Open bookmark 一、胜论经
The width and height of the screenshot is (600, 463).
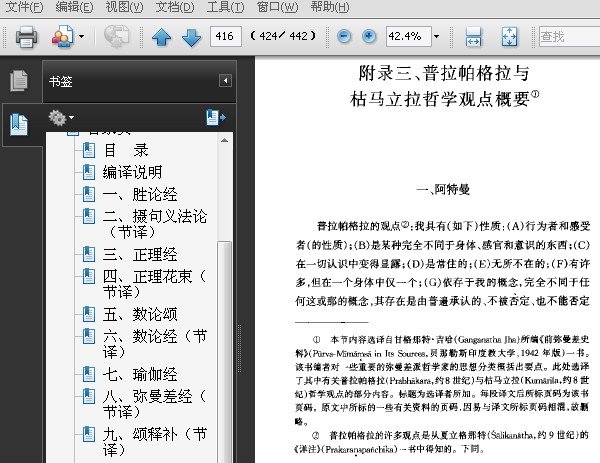(x=140, y=194)
